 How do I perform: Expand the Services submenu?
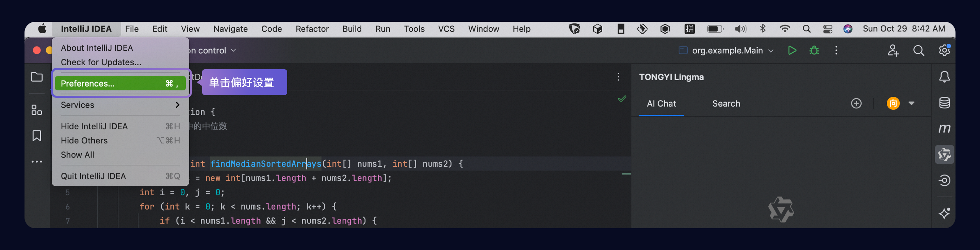coord(120,105)
